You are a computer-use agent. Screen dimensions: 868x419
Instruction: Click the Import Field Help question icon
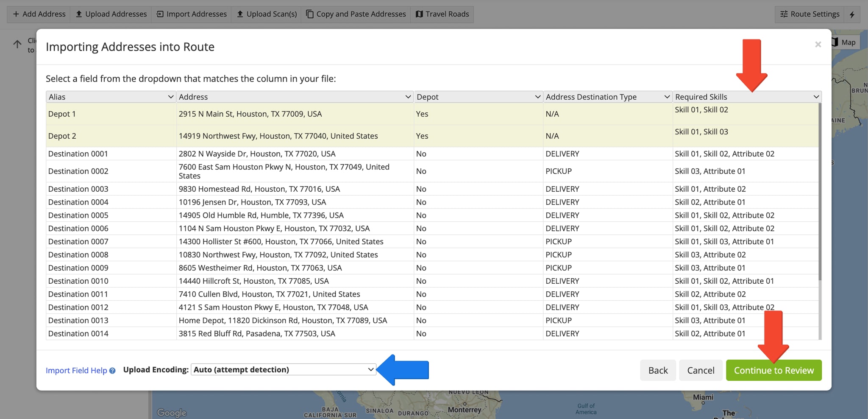[x=112, y=371]
